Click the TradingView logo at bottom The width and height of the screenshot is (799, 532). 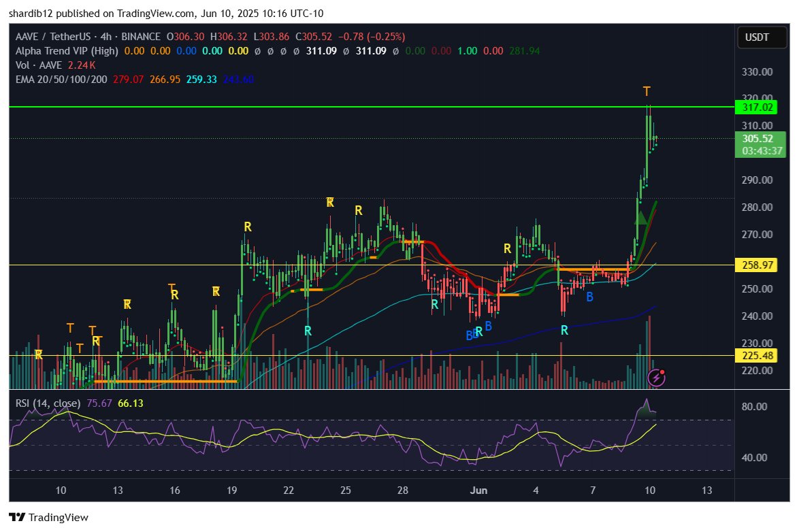click(x=49, y=517)
